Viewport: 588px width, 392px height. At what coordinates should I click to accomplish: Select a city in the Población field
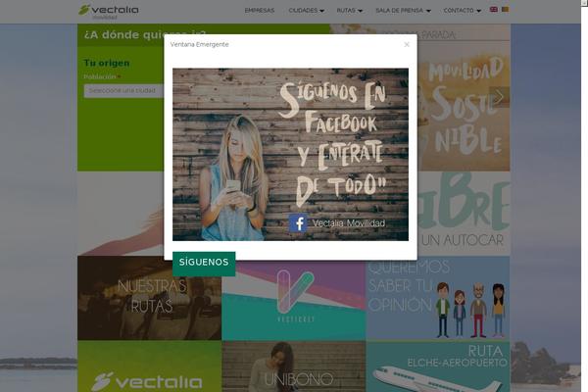(123, 91)
